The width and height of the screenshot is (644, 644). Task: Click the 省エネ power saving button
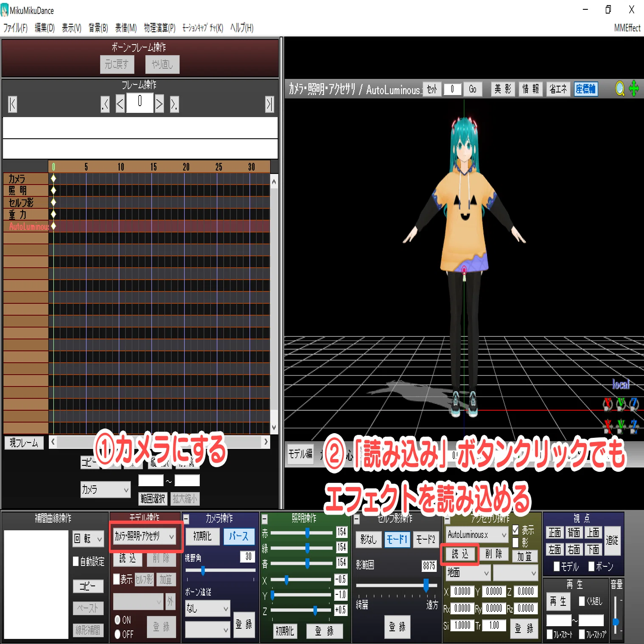coord(558,89)
